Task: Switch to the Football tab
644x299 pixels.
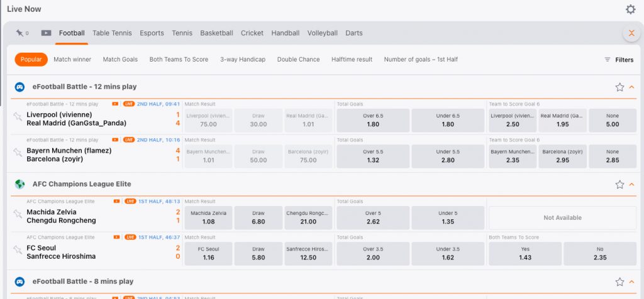Action: pos(72,33)
